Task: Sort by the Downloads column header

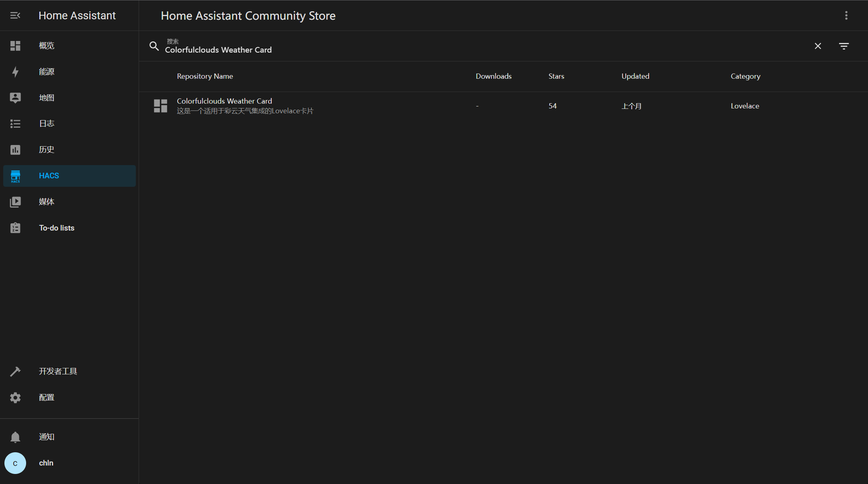Action: pyautogui.click(x=493, y=76)
